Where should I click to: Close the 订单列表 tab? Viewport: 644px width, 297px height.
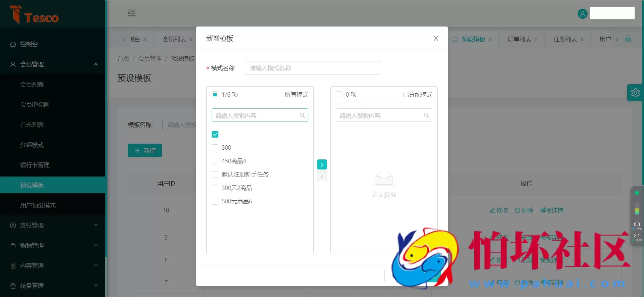click(x=536, y=40)
